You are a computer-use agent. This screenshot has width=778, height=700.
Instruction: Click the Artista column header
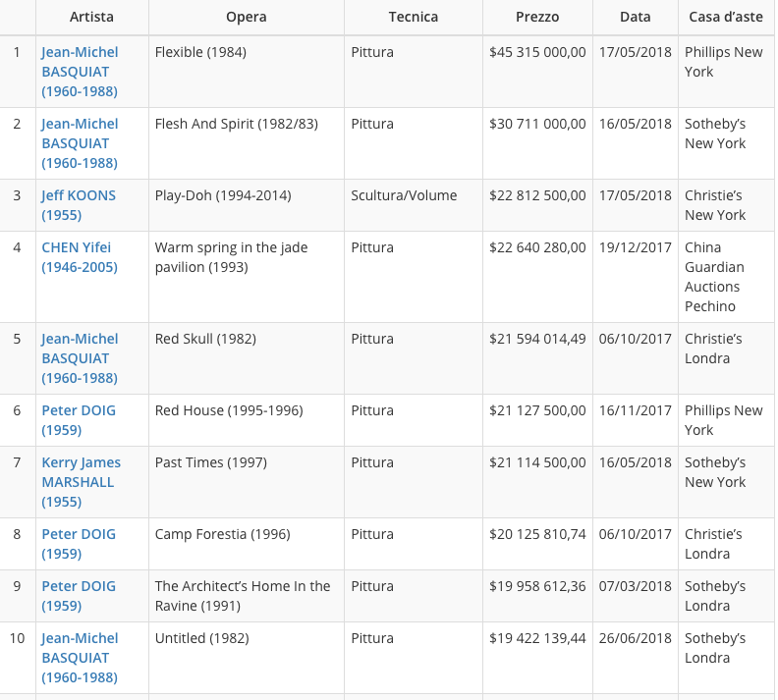(x=91, y=17)
